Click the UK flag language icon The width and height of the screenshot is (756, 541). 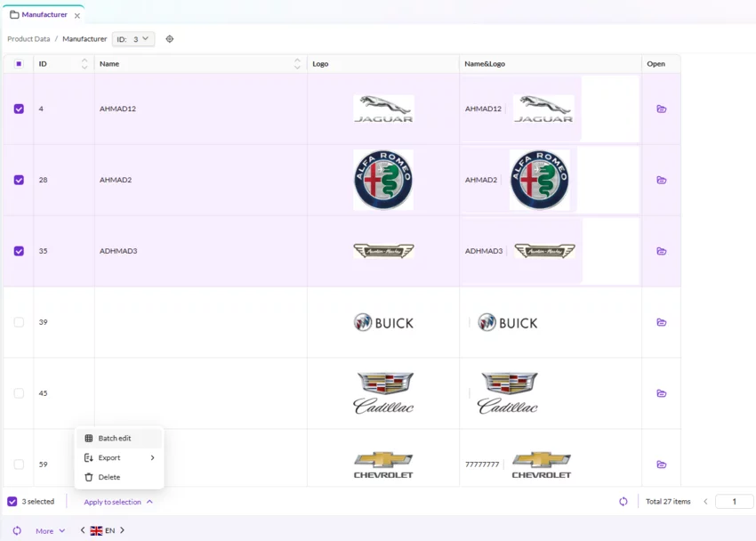click(x=96, y=530)
